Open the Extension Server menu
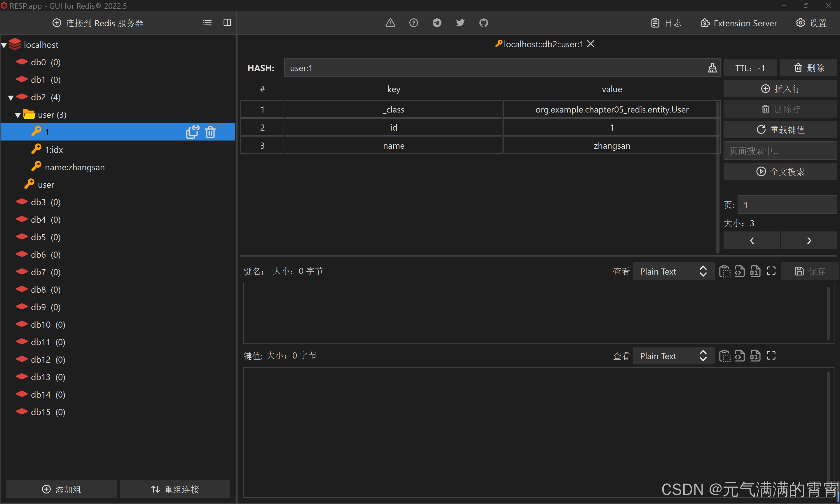 tap(739, 23)
